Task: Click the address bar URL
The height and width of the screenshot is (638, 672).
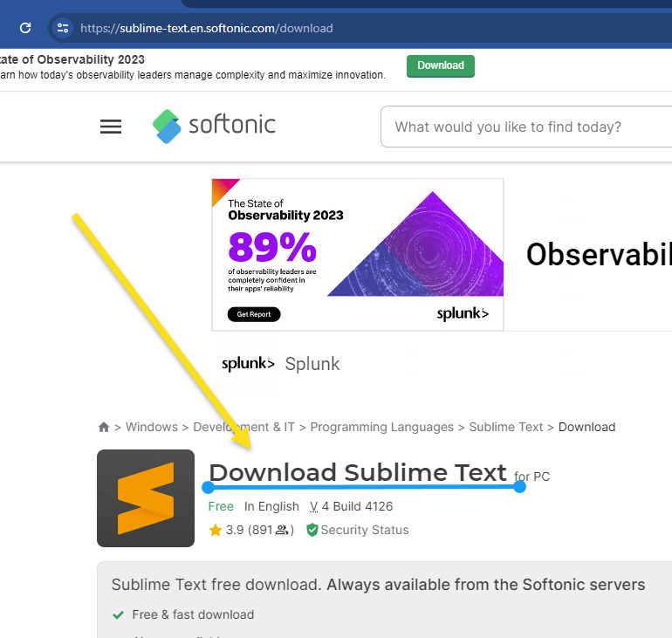Action: click(x=207, y=28)
